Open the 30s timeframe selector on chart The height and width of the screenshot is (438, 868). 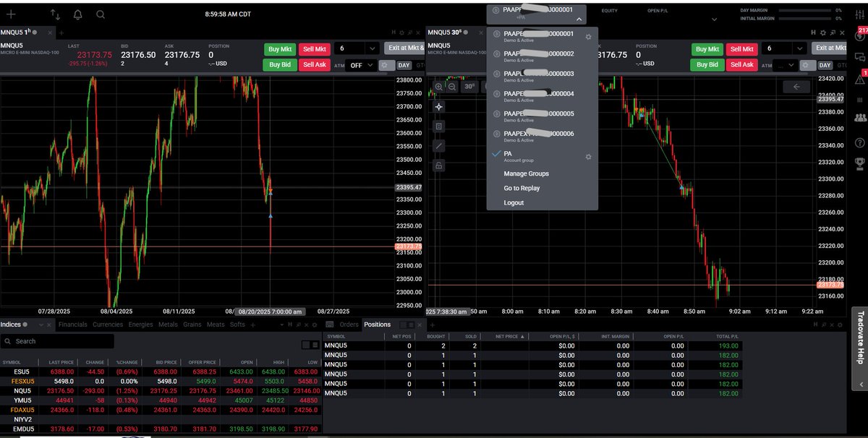(469, 87)
